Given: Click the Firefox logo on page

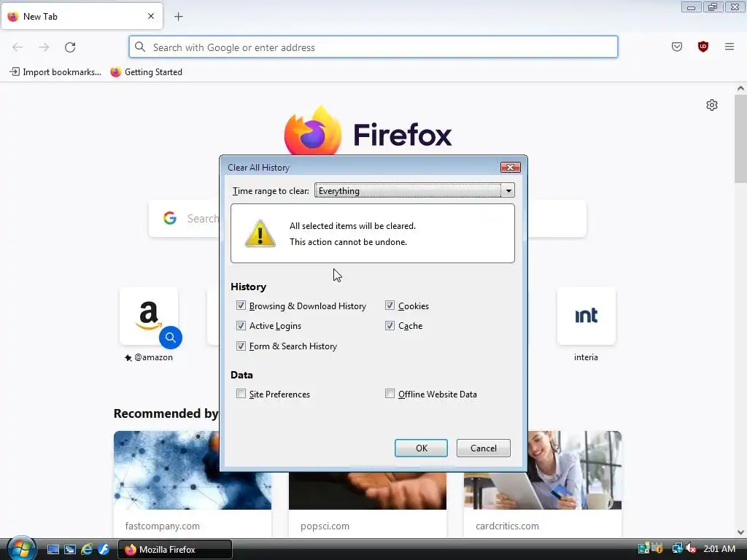Looking at the screenshot, I should [x=312, y=131].
